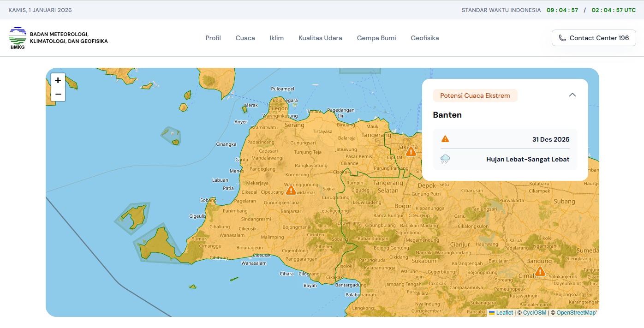Screen dimensions: 644x328
Task: Open the Gempa Bumi menu
Action: point(376,38)
